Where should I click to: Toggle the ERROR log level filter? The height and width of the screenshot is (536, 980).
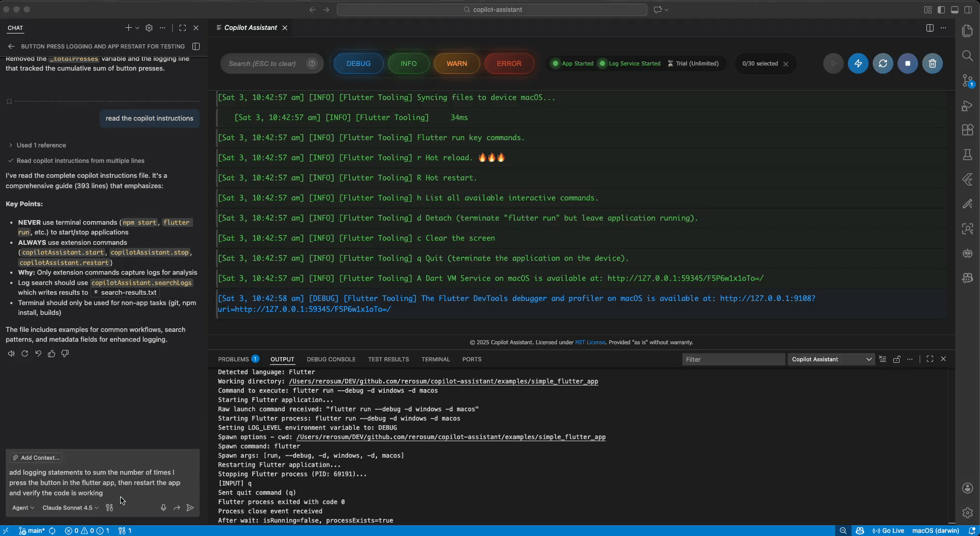(509, 63)
